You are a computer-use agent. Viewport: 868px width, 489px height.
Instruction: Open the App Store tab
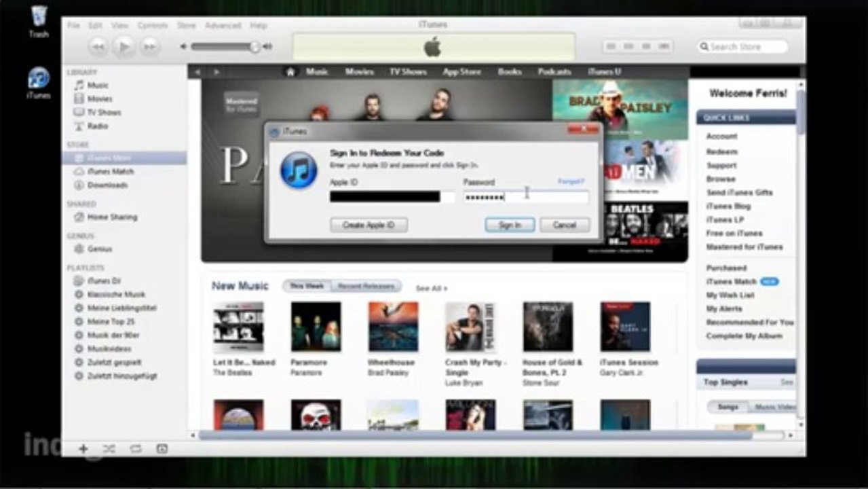(x=462, y=71)
